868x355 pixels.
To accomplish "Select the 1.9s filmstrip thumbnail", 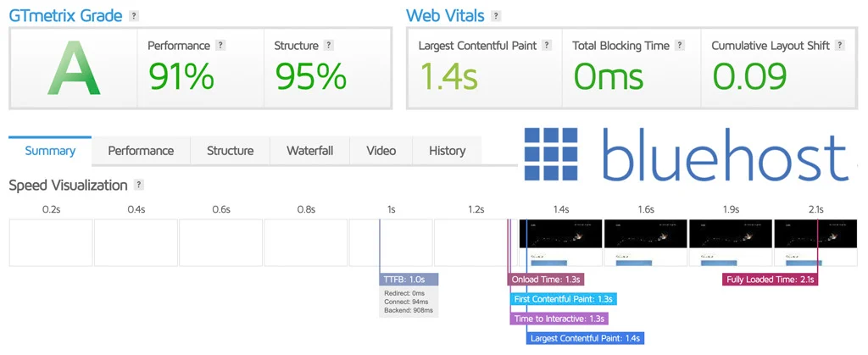I will tap(730, 242).
